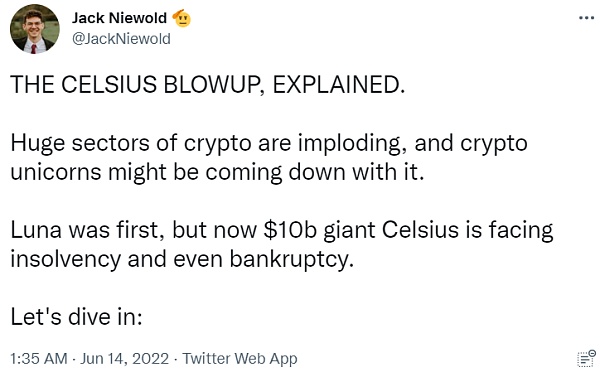Open the Jack Niewold display name
600x377 pixels.
(119, 18)
